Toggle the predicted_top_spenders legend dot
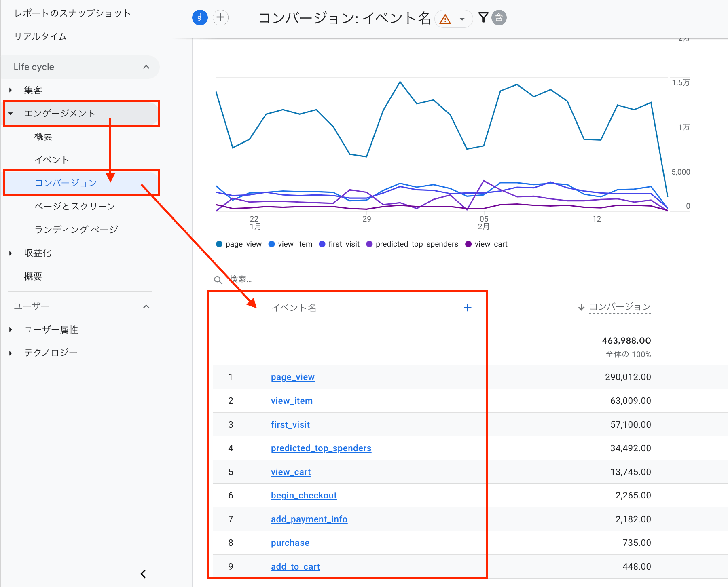 tap(369, 244)
